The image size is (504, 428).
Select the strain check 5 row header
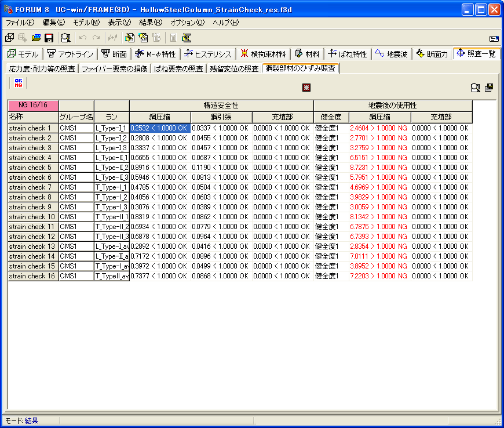[x=32, y=168]
